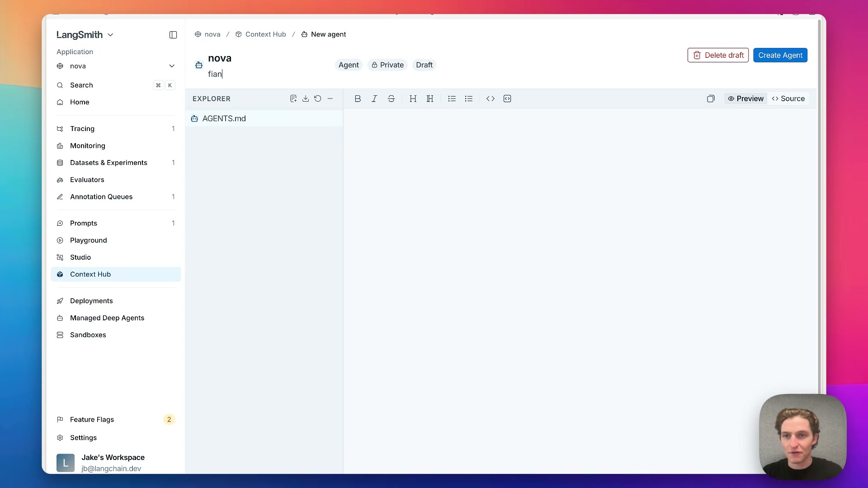The width and height of the screenshot is (868, 488).
Task: Click the Draft status badge
Action: pos(424,65)
